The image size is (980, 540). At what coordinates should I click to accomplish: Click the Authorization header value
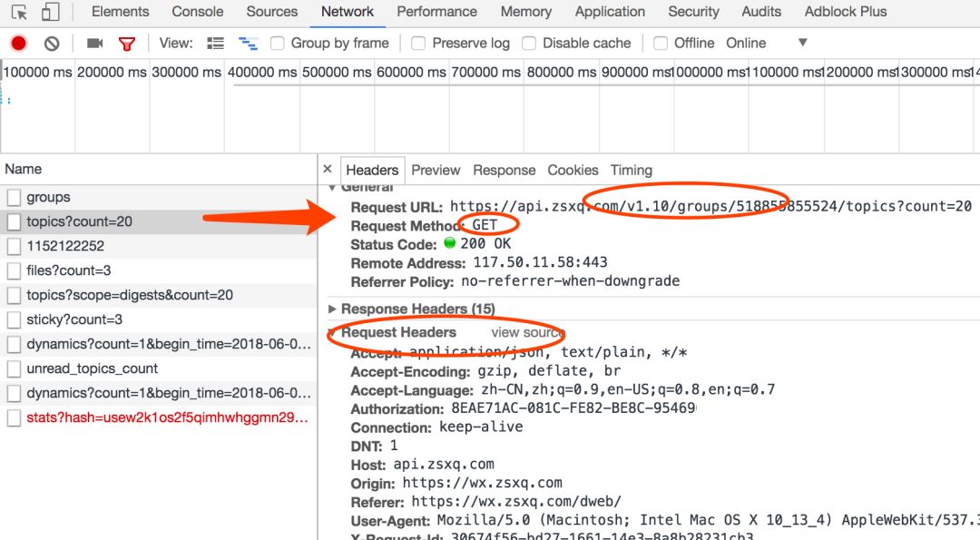[573, 408]
